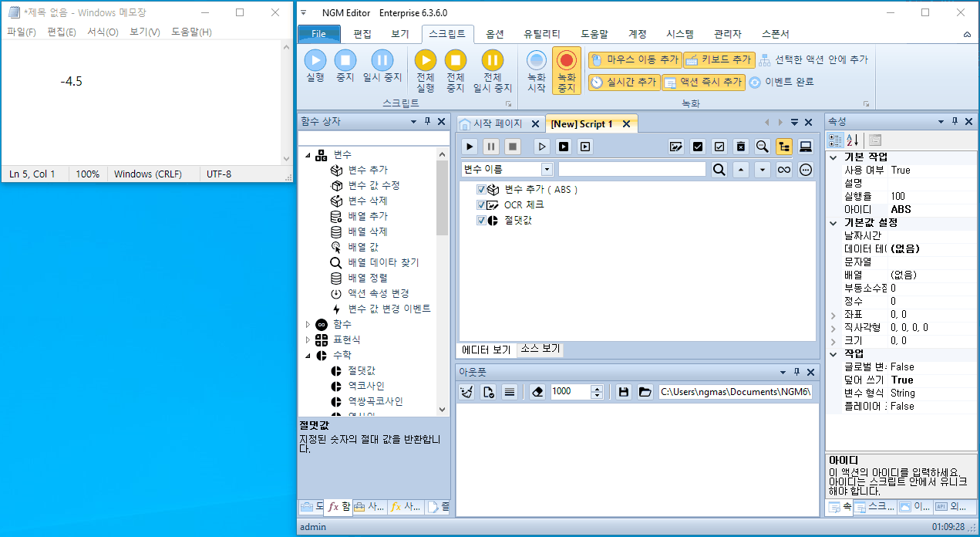Image resolution: width=980 pixels, height=537 pixels.
Task: Close the [New] Script 1 tab
Action: click(x=627, y=123)
